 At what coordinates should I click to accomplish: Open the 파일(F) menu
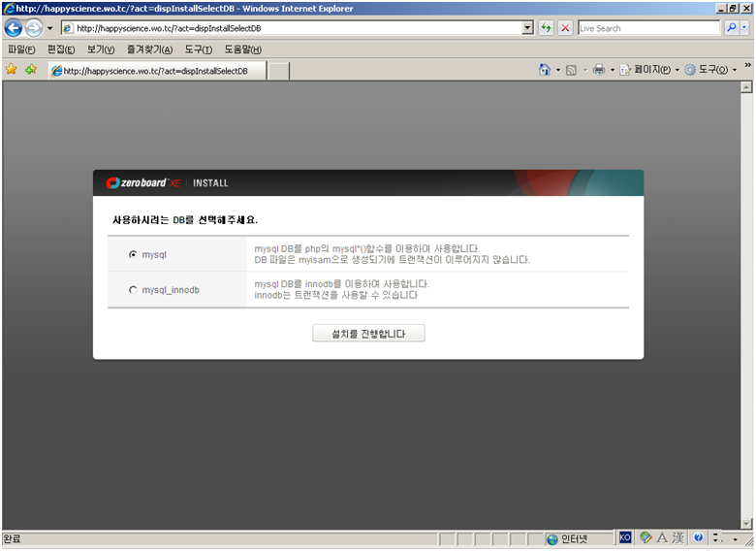pos(21,49)
